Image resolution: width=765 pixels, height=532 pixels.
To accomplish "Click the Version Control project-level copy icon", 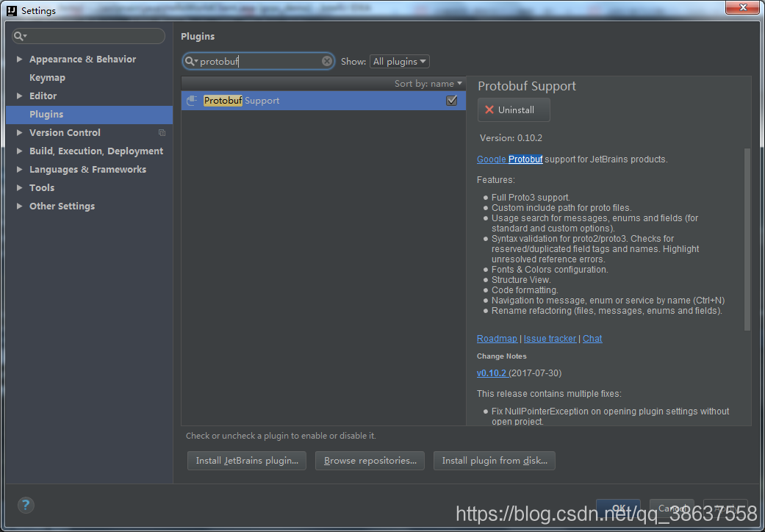I will 162,133.
